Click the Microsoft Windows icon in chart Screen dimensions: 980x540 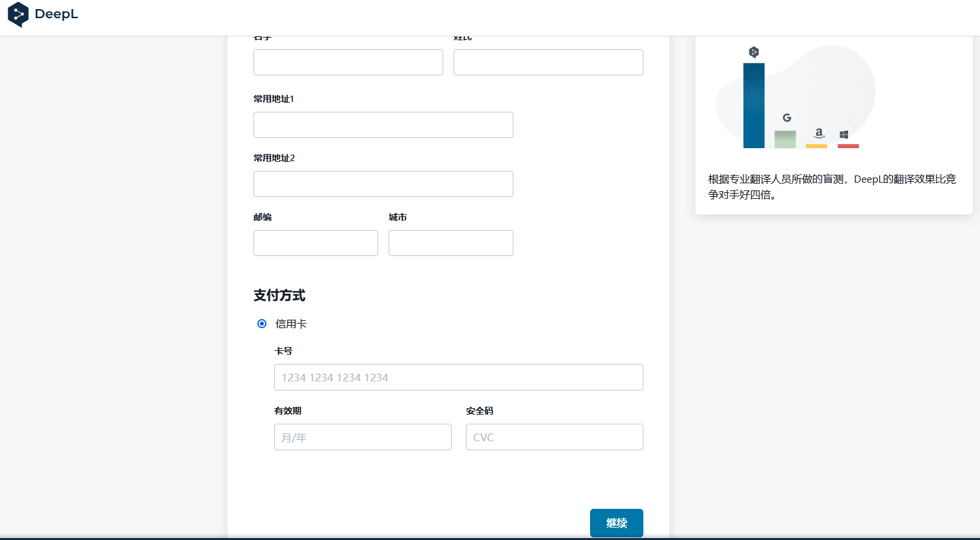(x=844, y=135)
